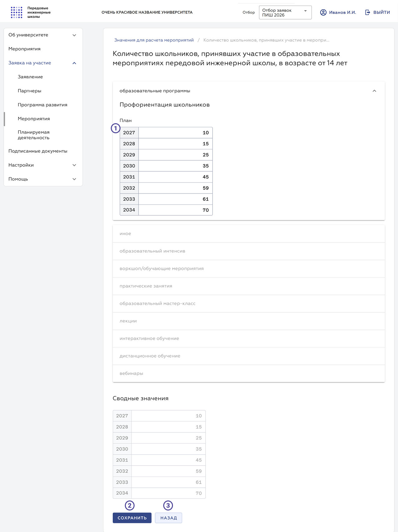
Task: Select the 2029 plan value field
Action: [175, 155]
